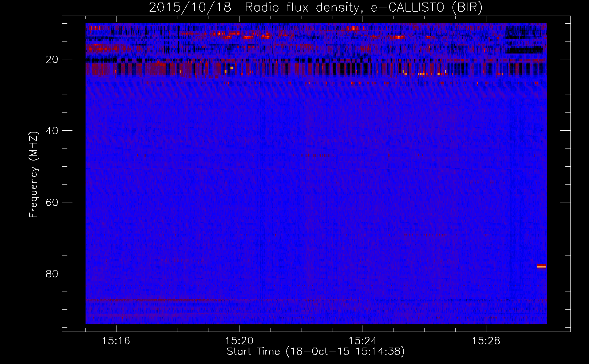This screenshot has width=589, height=364.
Task: Click the bright orange burst near 78 MHz
Action: pos(541,266)
